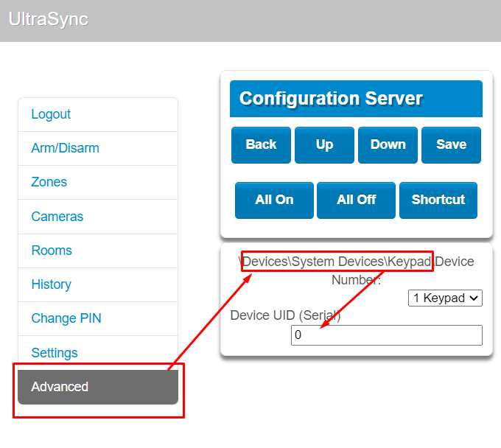Click the UltraSync header title
Image resolution: width=501 pixels, height=448 pixels.
coord(48,19)
